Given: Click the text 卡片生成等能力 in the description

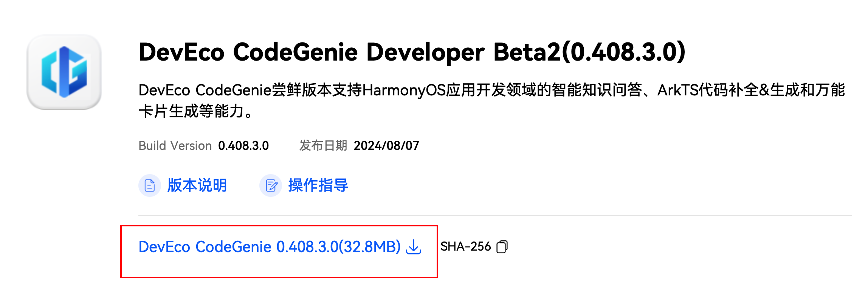Looking at the screenshot, I should pyautogui.click(x=191, y=111).
